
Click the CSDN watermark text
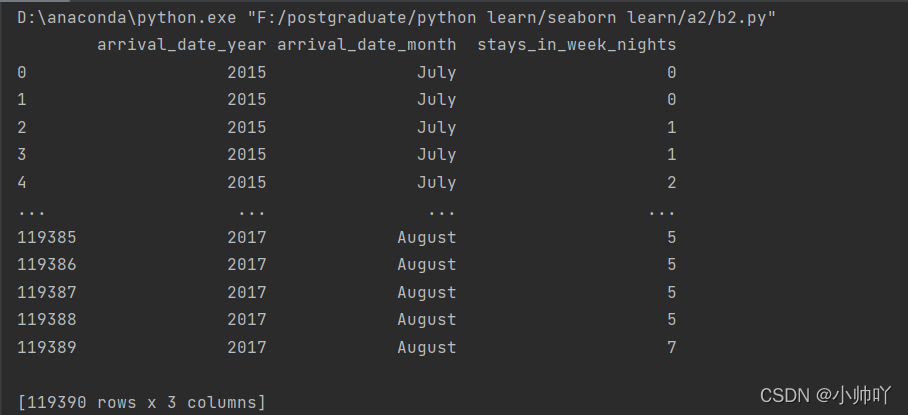pos(825,395)
